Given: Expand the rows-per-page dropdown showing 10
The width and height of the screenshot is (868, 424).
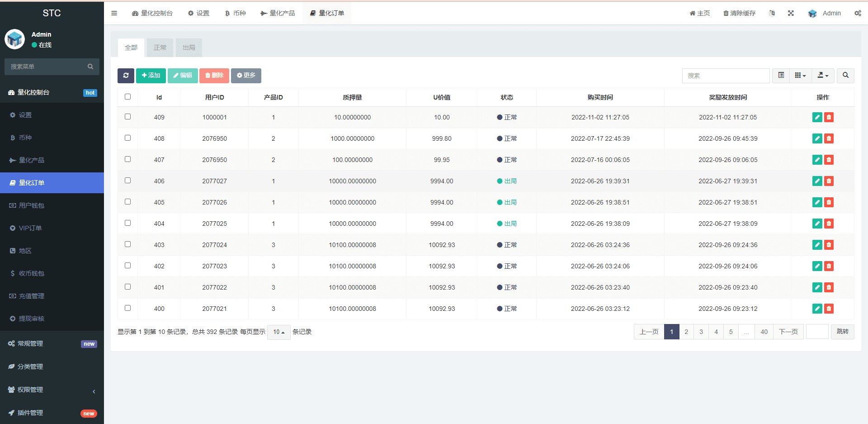Looking at the screenshot, I should click(278, 332).
